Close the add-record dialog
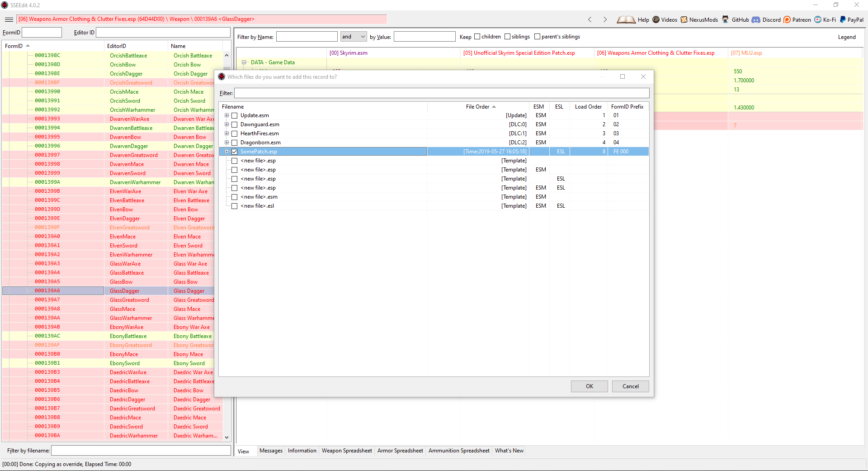868x471 pixels. coord(643,76)
